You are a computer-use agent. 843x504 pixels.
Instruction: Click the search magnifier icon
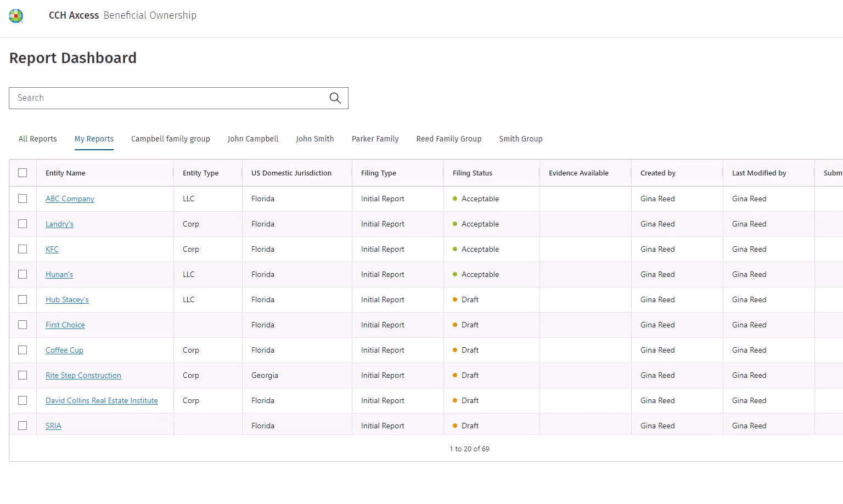pyautogui.click(x=335, y=98)
